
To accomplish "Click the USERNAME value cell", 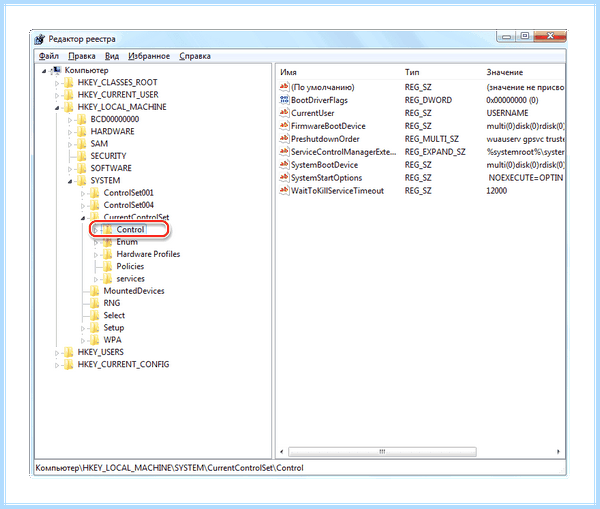I will tap(507, 113).
